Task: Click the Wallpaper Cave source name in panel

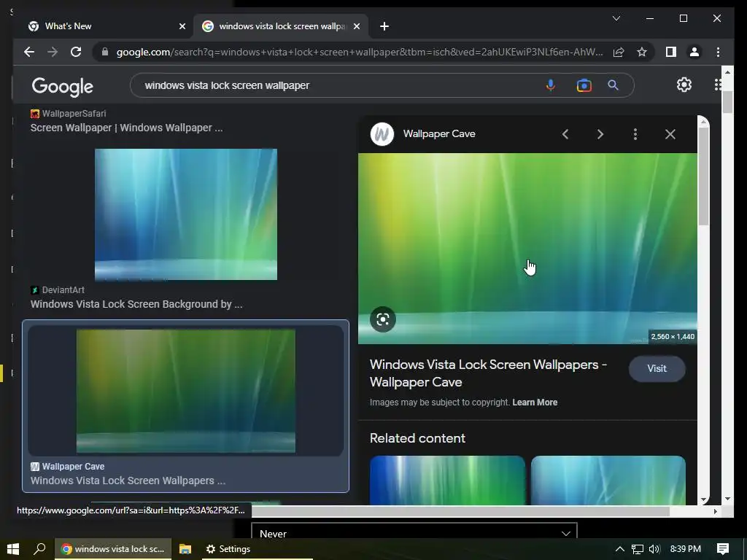Action: (x=439, y=134)
